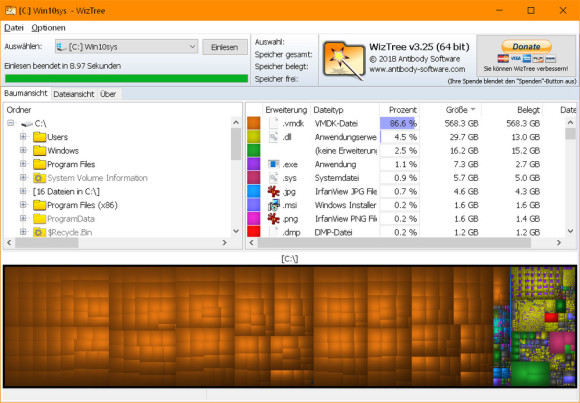Click the pink block in the treemap
Viewport: 580px width, 403px height.
coord(562,341)
